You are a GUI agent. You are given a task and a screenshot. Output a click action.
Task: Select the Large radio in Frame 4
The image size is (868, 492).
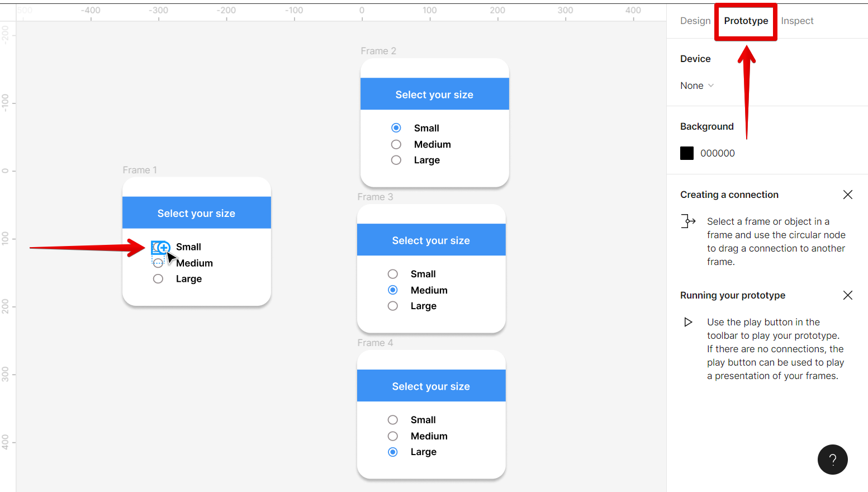(x=393, y=452)
